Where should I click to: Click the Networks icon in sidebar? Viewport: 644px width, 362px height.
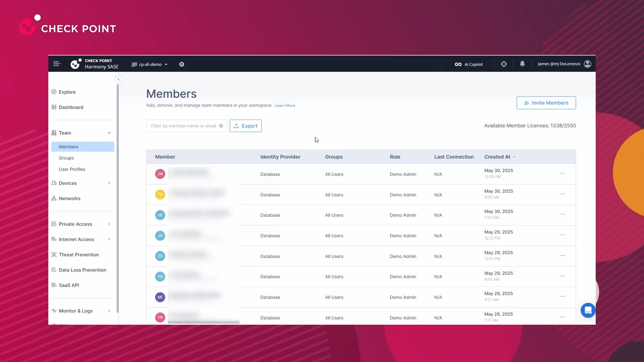(54, 198)
